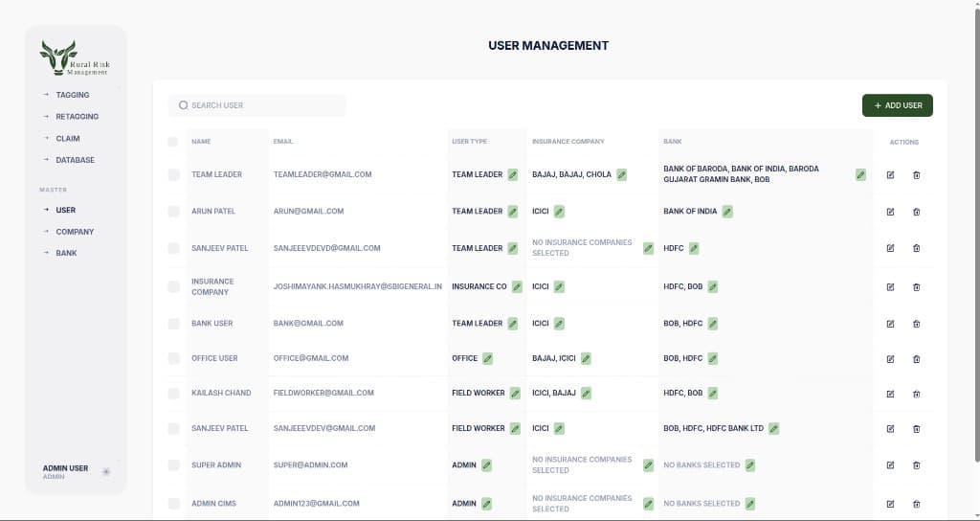
Task: Edit user type pencil for Arun Patel
Action: tap(513, 212)
